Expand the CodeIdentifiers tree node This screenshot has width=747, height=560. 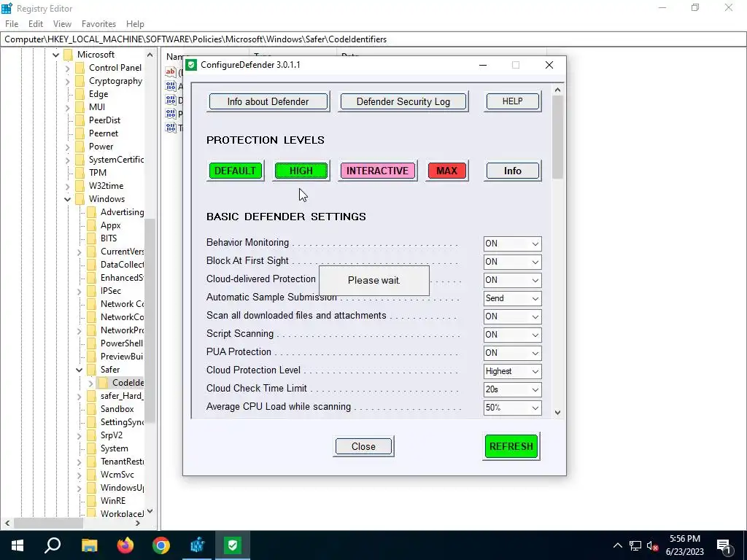click(90, 383)
